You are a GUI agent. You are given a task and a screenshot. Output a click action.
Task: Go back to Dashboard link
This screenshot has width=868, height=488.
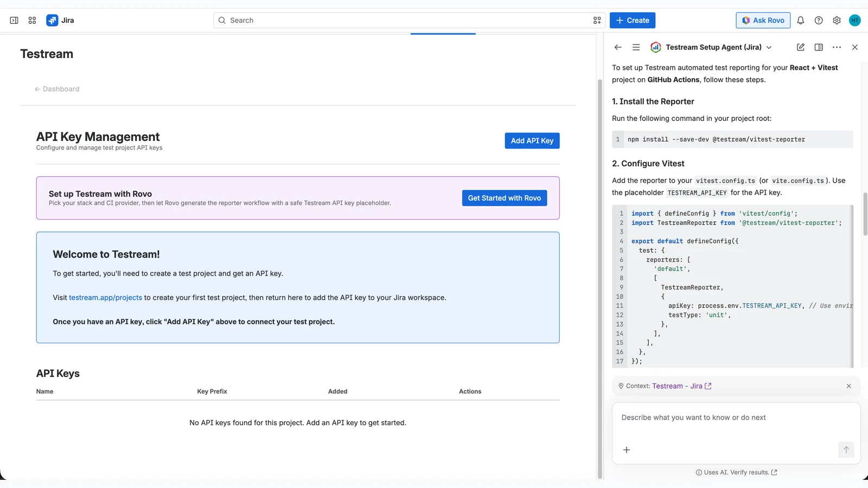(x=57, y=89)
